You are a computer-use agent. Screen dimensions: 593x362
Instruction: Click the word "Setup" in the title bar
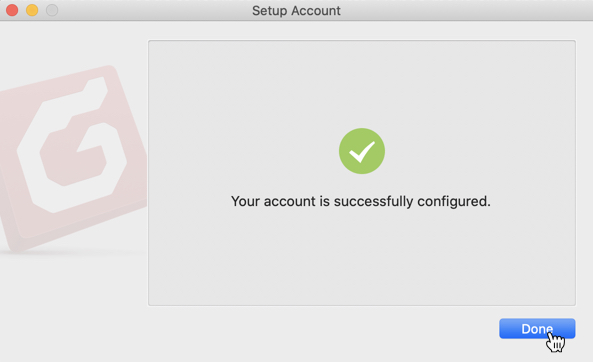(x=269, y=11)
